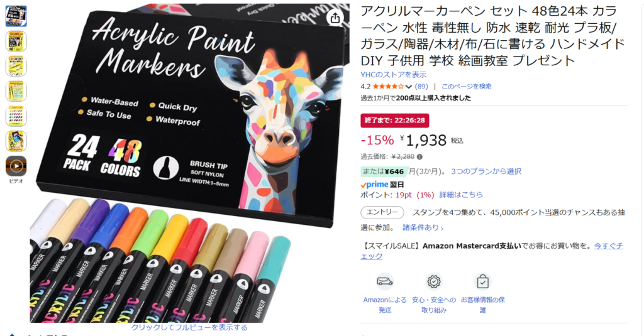Click the info icon next to past price
This screenshot has width=644, height=336.
[x=419, y=157]
